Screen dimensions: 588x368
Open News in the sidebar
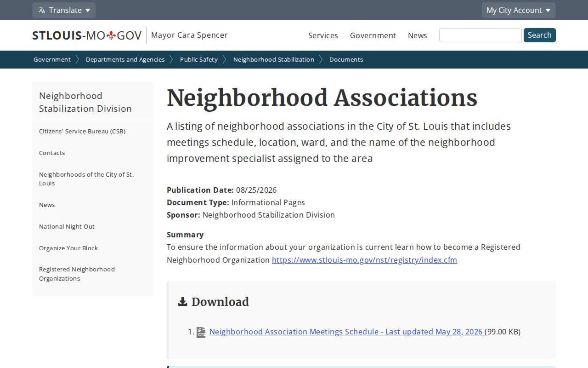pyautogui.click(x=47, y=205)
